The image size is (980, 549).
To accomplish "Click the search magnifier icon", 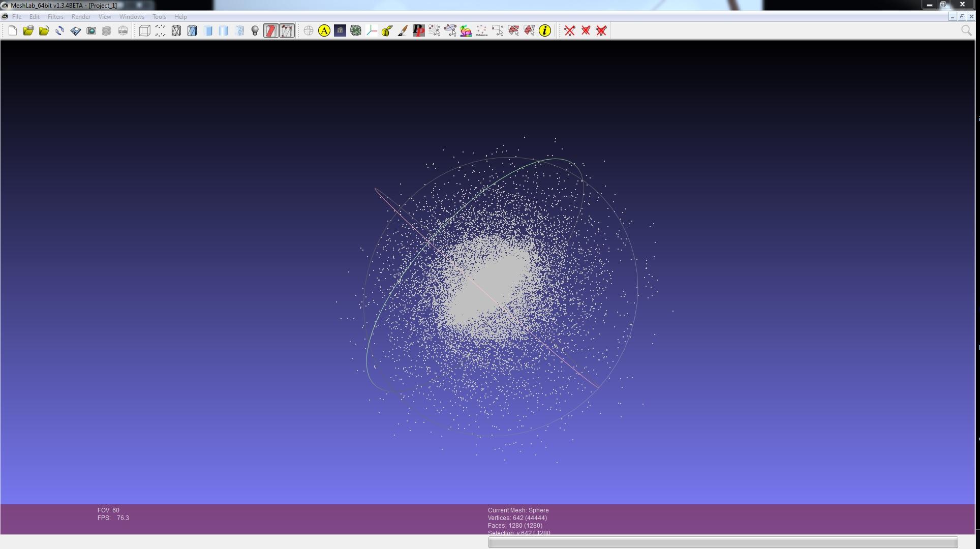I will 966,31.
